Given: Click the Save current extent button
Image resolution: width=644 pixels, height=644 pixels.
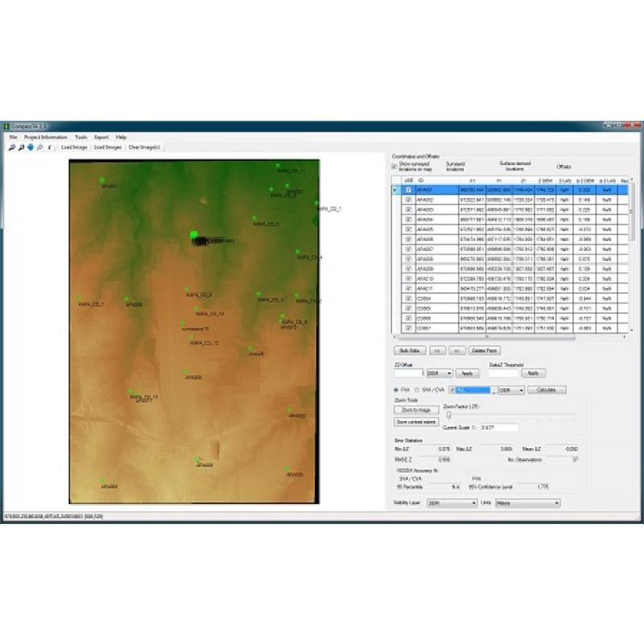Looking at the screenshot, I should [x=416, y=422].
